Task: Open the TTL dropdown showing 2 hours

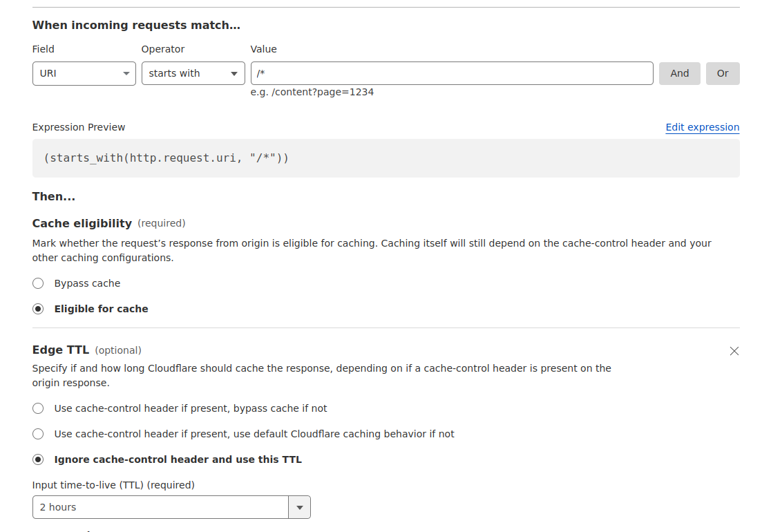Action: [171, 507]
